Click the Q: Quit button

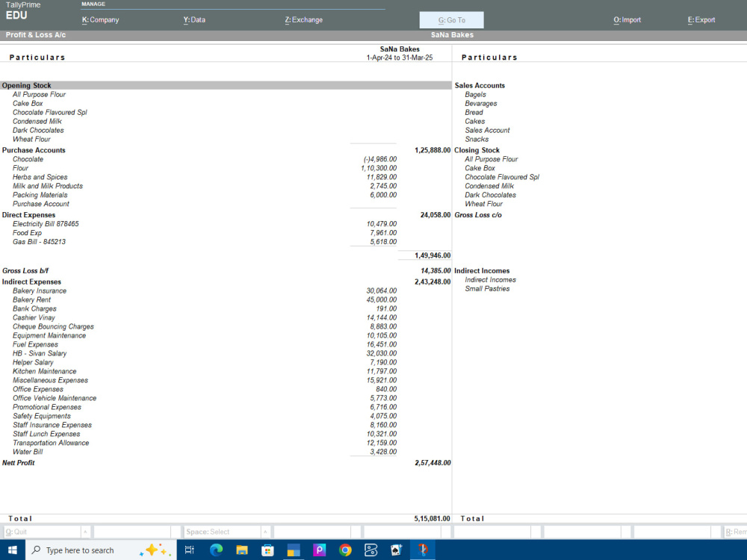[43, 532]
